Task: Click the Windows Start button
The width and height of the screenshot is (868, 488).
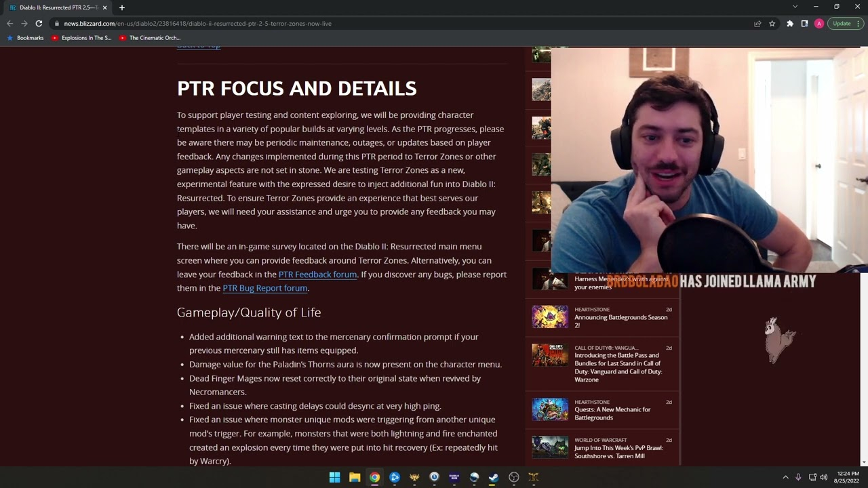Action: pos(334,477)
